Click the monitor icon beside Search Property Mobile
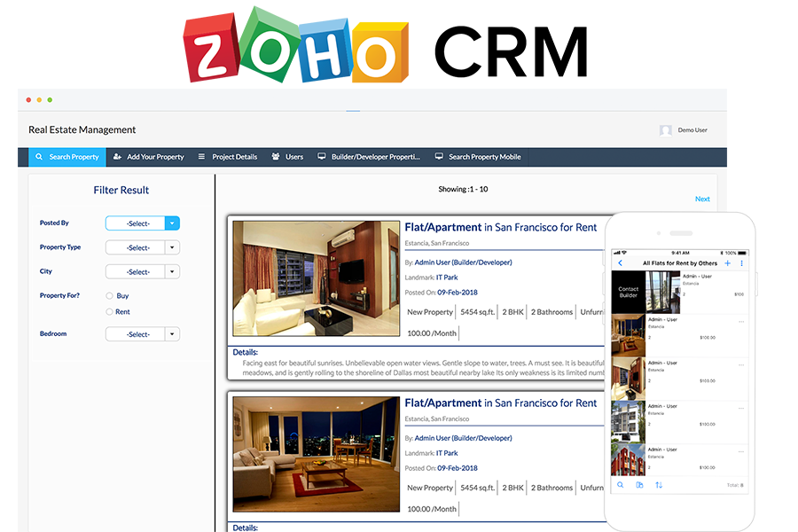The image size is (798, 532). click(439, 157)
